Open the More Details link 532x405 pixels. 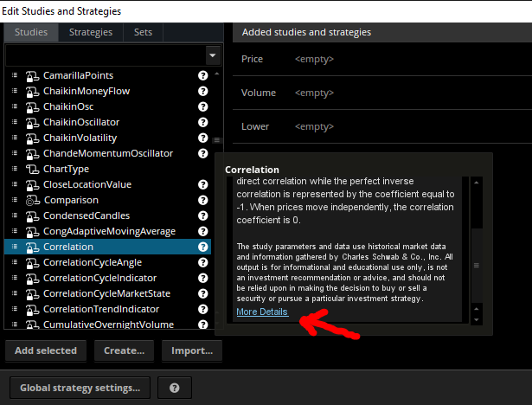[x=262, y=312]
